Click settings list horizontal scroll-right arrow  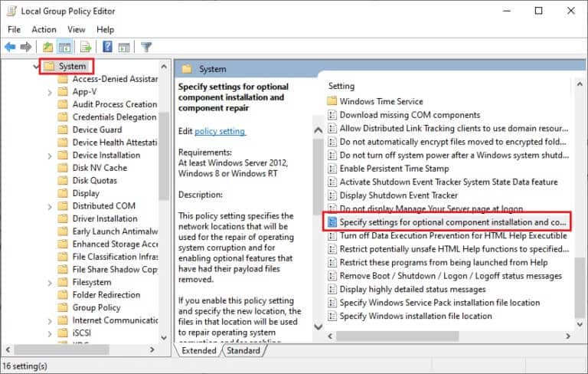click(569, 336)
